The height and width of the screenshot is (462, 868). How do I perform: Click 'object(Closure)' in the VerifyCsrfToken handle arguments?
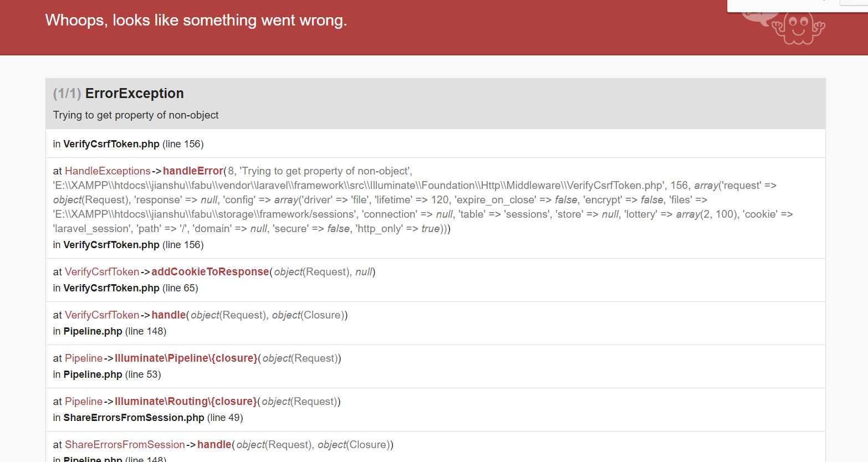click(x=309, y=315)
